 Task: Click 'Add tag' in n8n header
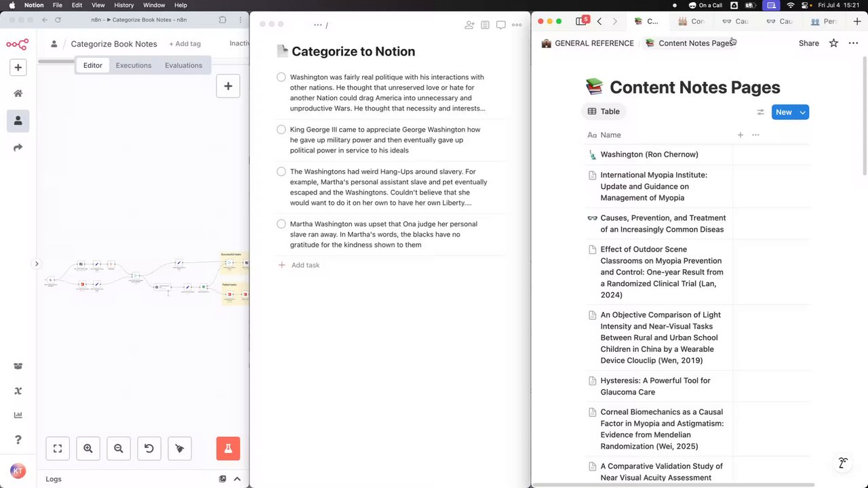click(185, 43)
